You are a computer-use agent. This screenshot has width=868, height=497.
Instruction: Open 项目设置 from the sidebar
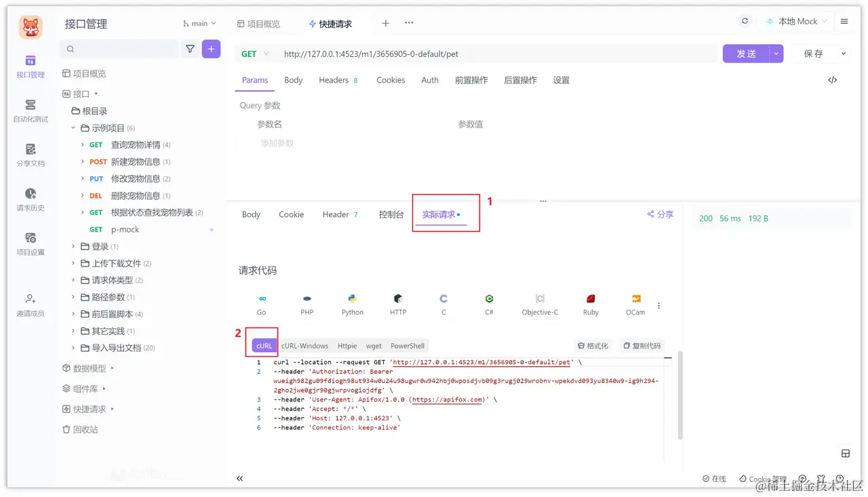tap(31, 244)
